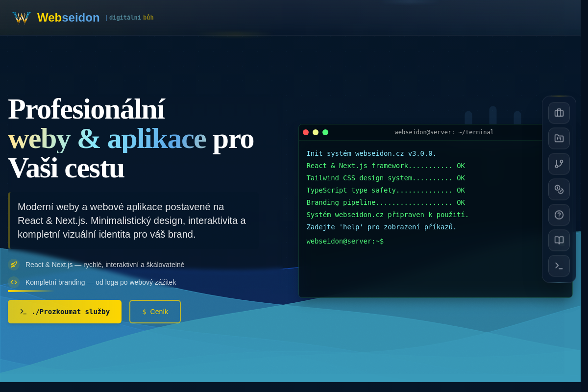588x392 pixels.
Task: Open the coins pricing icon in the dock
Action: (559, 189)
